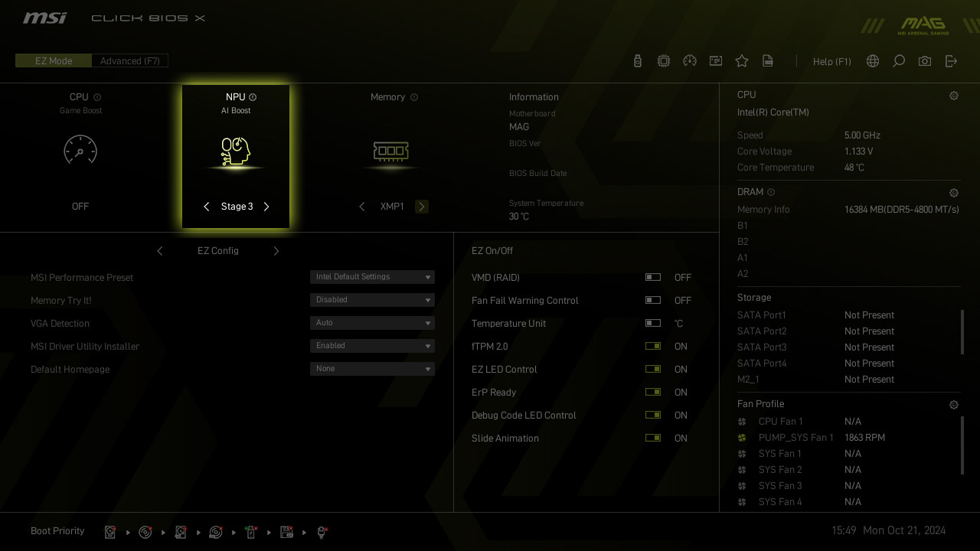Open the VGA Detection dropdown

[372, 323]
